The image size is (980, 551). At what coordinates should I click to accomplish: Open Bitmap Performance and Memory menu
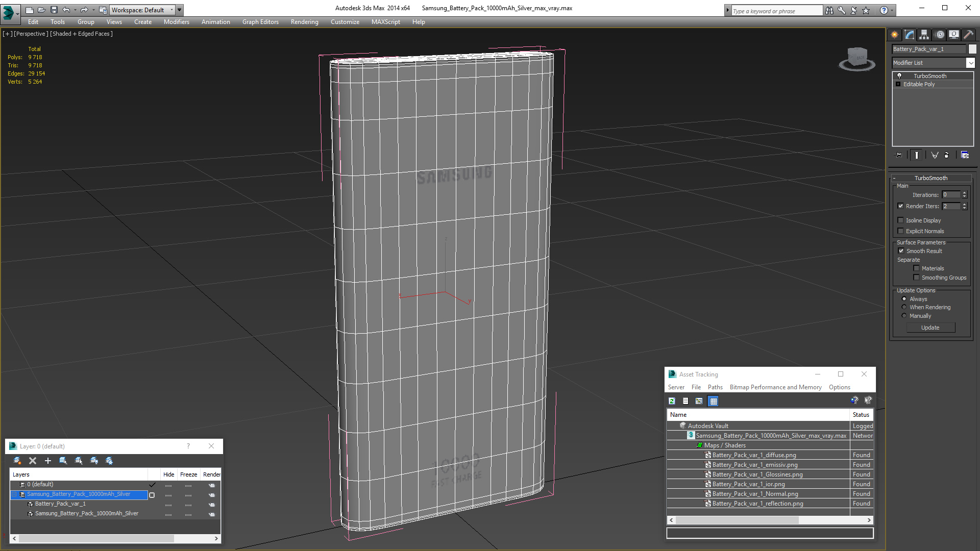tap(775, 387)
